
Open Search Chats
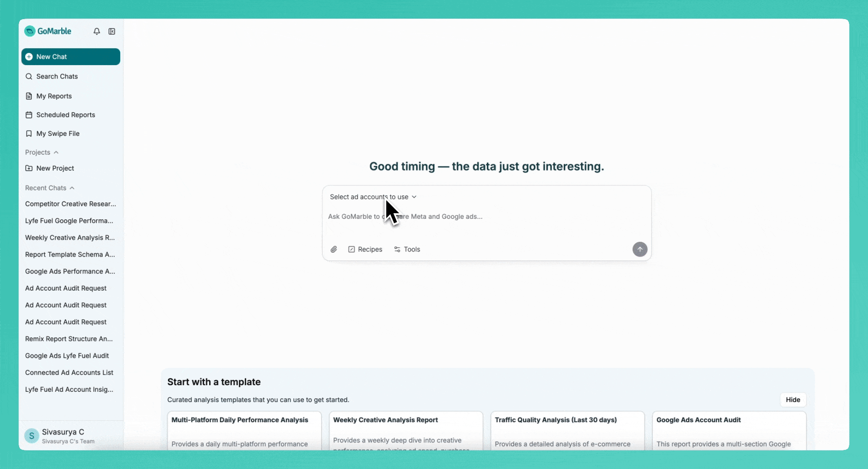pos(57,76)
